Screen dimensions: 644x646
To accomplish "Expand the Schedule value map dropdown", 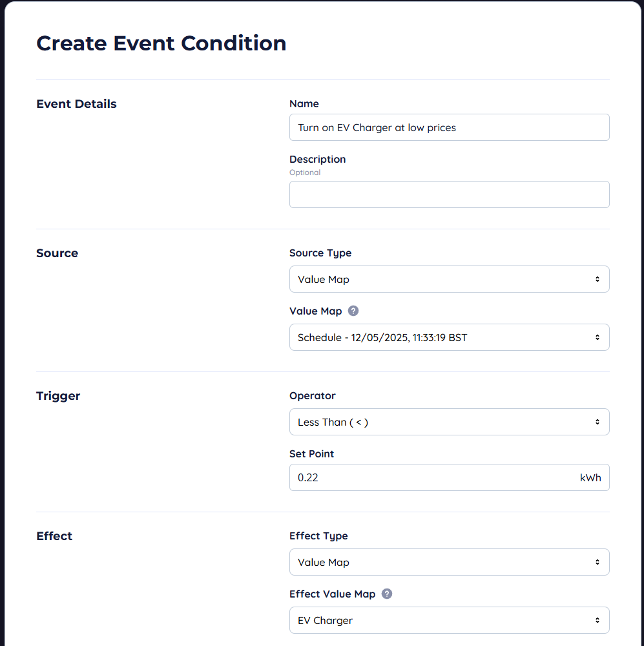I will point(449,337).
